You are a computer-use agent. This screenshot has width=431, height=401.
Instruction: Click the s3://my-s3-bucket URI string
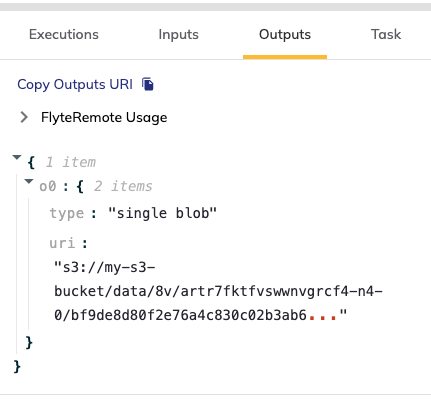pyautogui.click(x=218, y=291)
